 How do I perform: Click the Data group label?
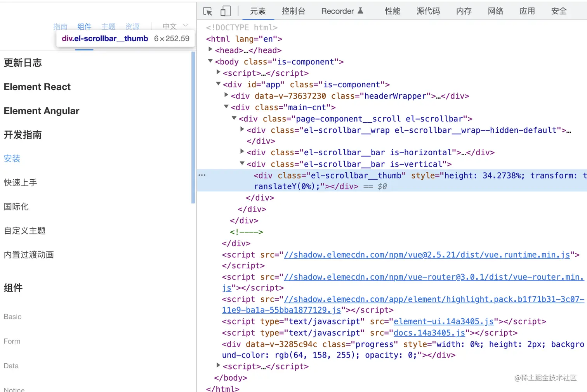[x=11, y=366]
